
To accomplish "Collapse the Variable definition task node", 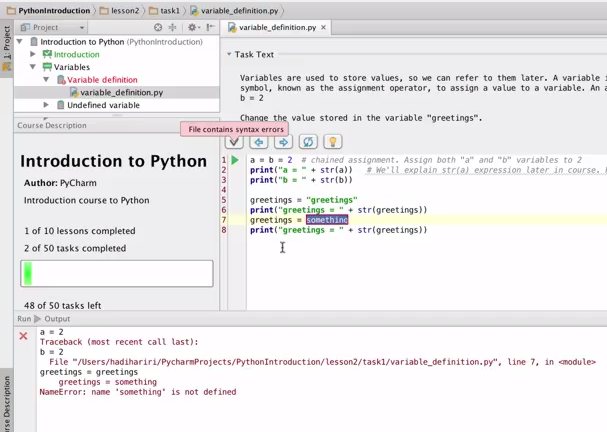I will [x=46, y=79].
